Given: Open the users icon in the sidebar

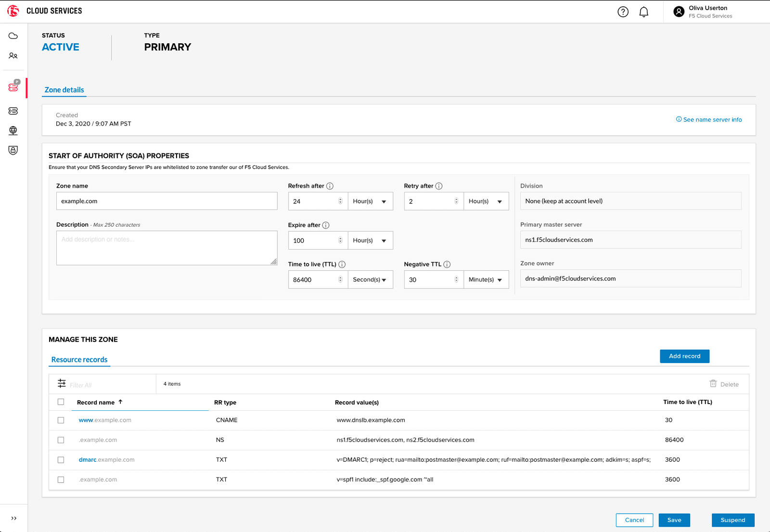Looking at the screenshot, I should tap(13, 56).
